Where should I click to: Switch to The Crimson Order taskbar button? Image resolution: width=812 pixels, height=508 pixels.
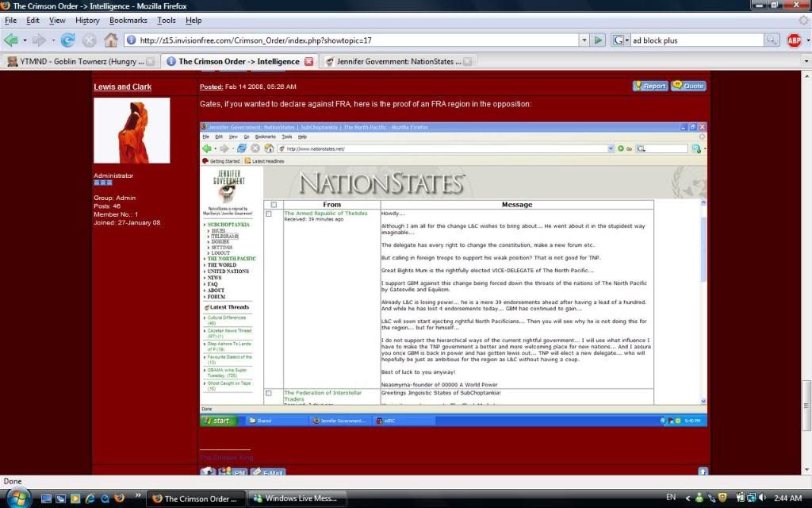[197, 498]
